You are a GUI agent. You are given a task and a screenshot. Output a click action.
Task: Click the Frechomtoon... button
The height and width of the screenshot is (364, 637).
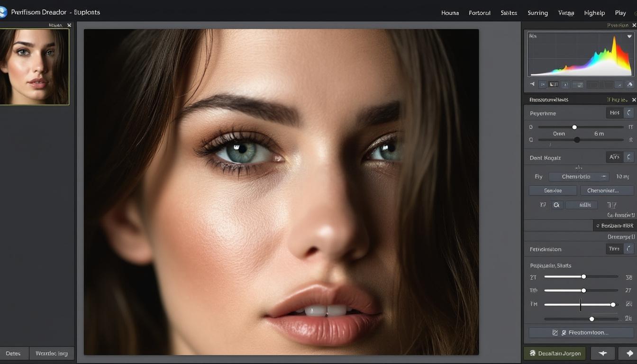point(581,333)
